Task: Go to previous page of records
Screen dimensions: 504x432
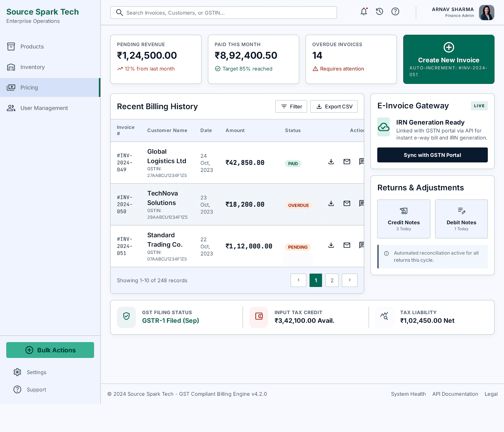Action: tap(299, 280)
